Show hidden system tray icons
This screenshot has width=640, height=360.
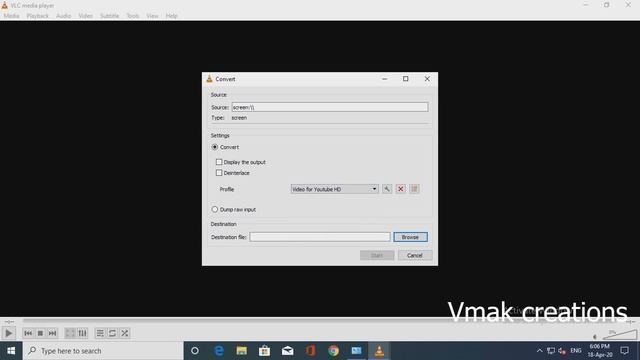539,351
